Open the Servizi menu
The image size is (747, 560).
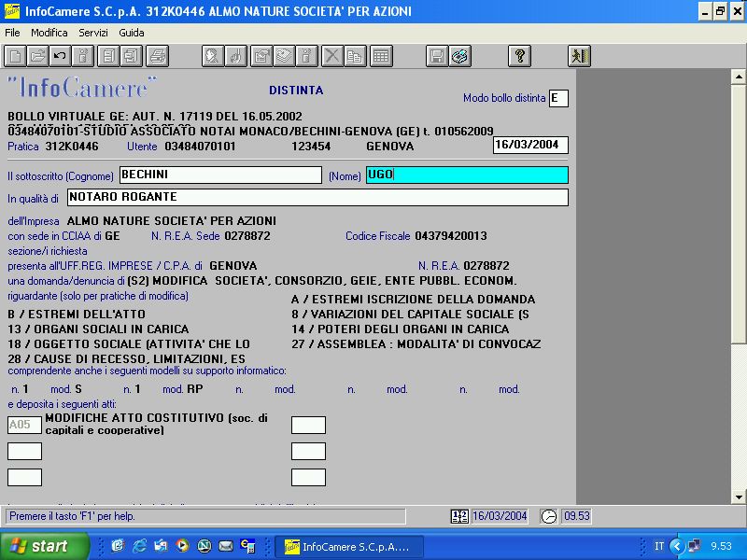coord(93,33)
